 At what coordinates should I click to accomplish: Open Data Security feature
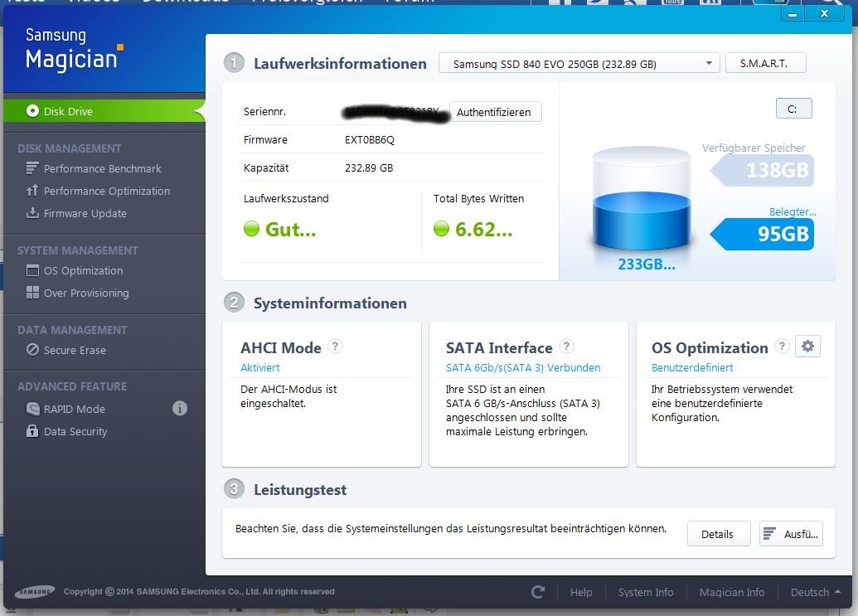point(75,432)
